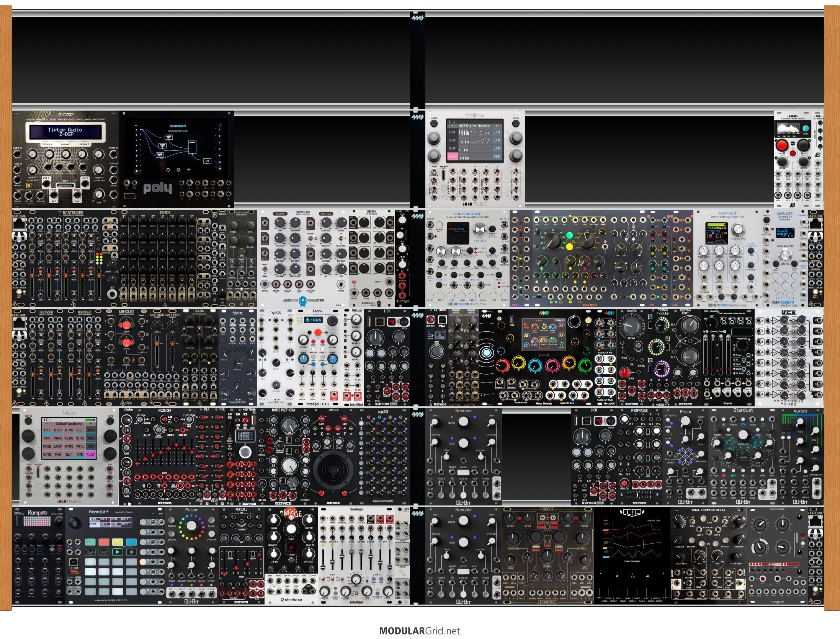Open the MODULARGrid.net link
Screen dimensions: 840x639
point(420,631)
